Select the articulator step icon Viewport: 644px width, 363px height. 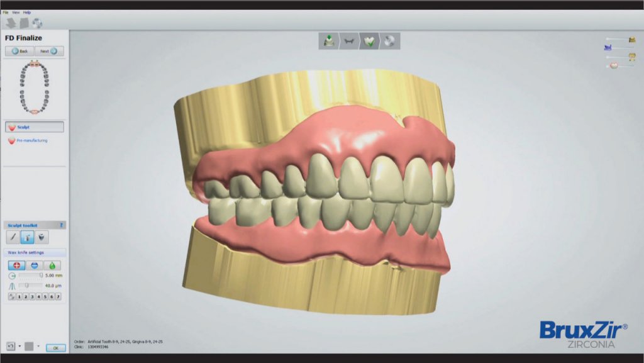tap(350, 40)
